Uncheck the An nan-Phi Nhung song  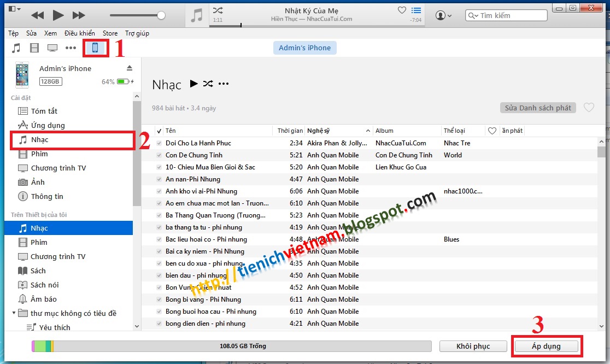pyautogui.click(x=159, y=179)
